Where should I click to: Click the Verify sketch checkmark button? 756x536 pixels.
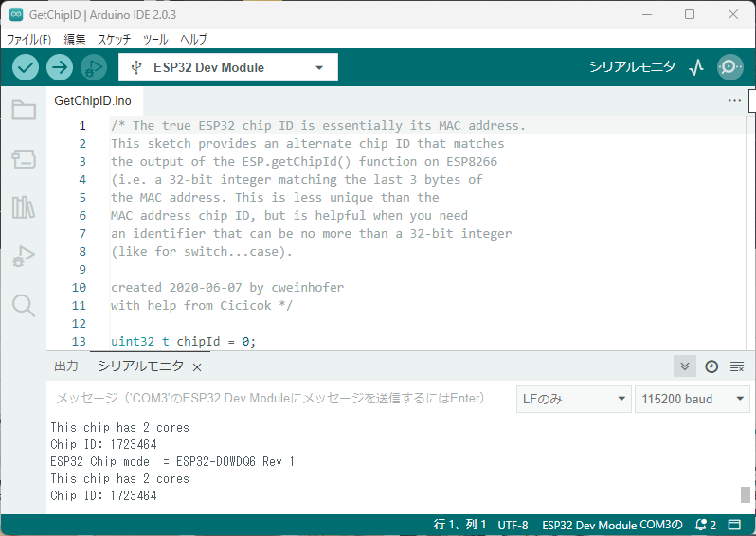pos(26,67)
